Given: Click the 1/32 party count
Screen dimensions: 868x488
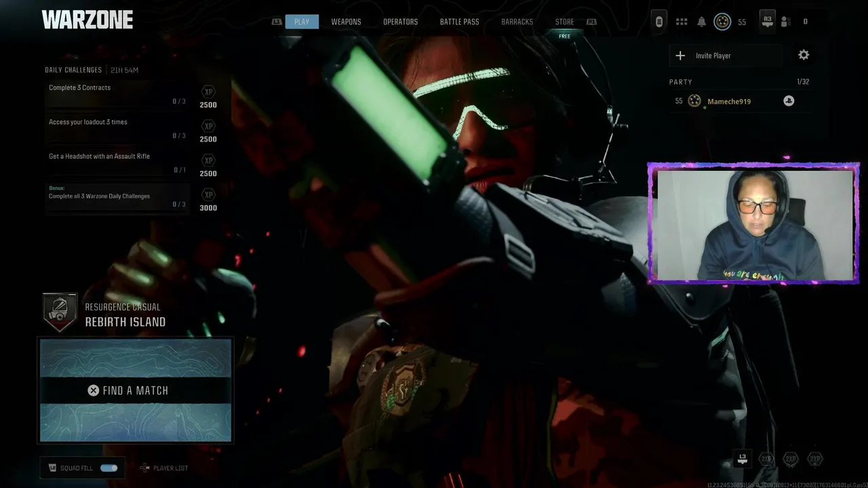Looking at the screenshot, I should pyautogui.click(x=803, y=82).
